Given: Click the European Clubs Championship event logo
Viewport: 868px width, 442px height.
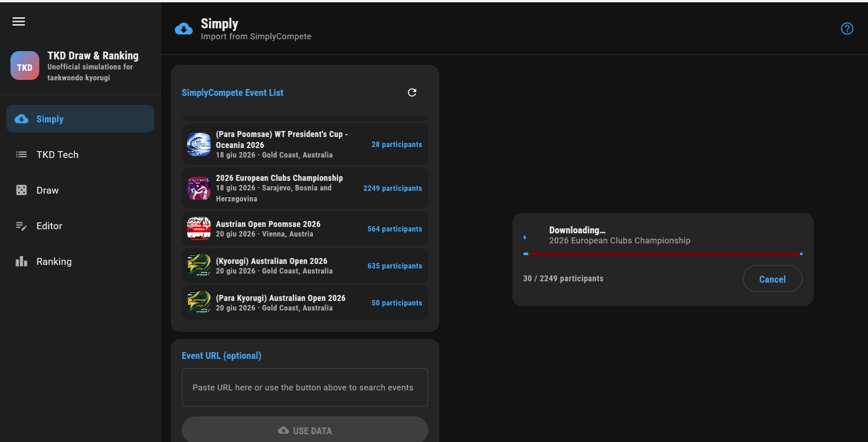Looking at the screenshot, I should pyautogui.click(x=199, y=188).
